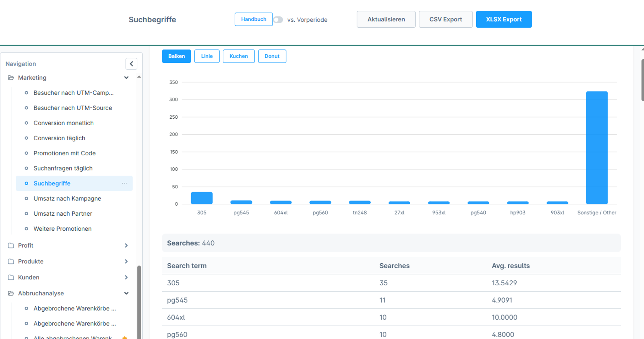Open Suchanfragen täglich report
This screenshot has height=339, width=644.
coord(63,168)
